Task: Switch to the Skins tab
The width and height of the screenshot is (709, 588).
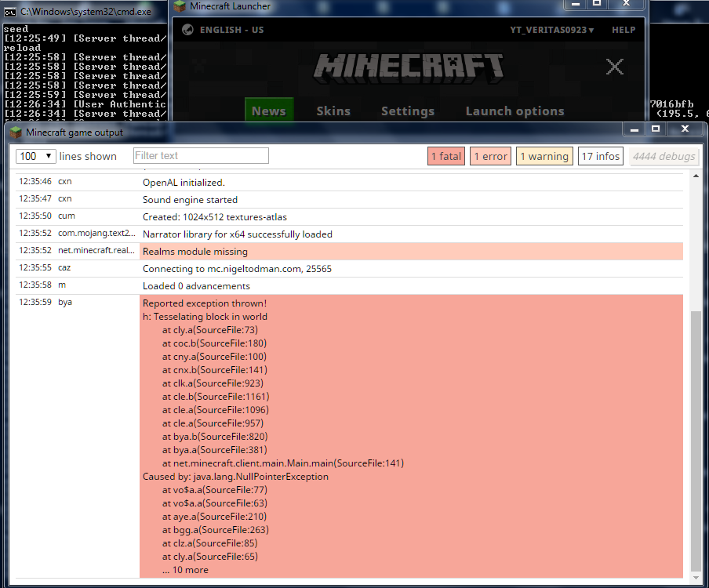Action: [333, 111]
